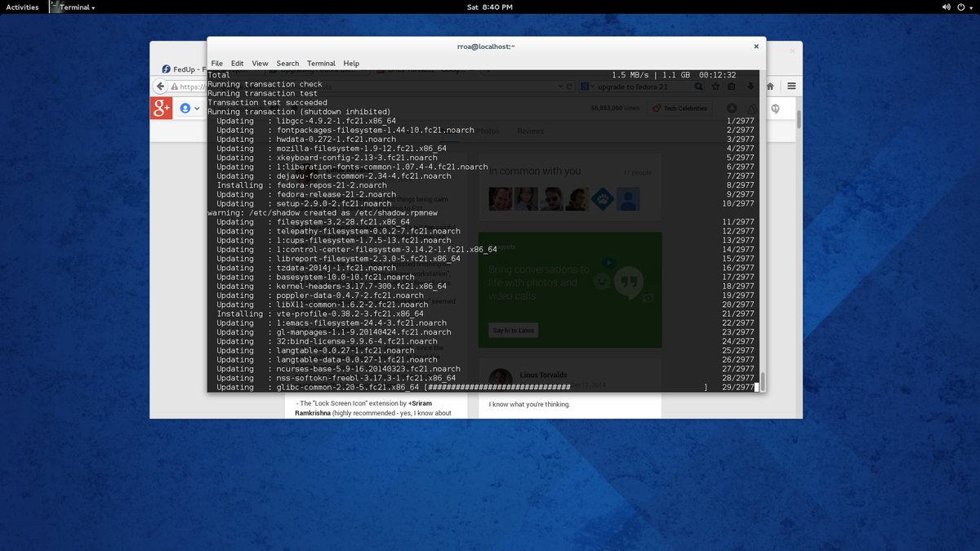
Task: Toggle the reading list clipboard icon
Action: (x=733, y=86)
